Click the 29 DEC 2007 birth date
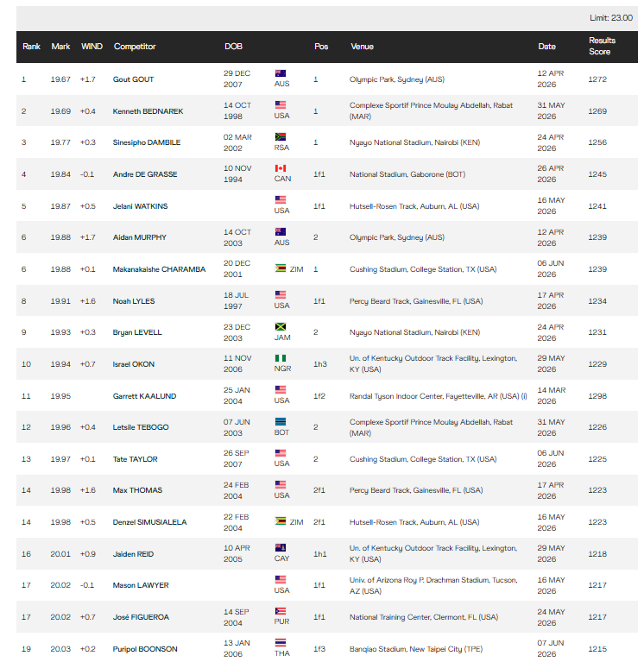The height and width of the screenshot is (662, 644). pyautogui.click(x=237, y=79)
